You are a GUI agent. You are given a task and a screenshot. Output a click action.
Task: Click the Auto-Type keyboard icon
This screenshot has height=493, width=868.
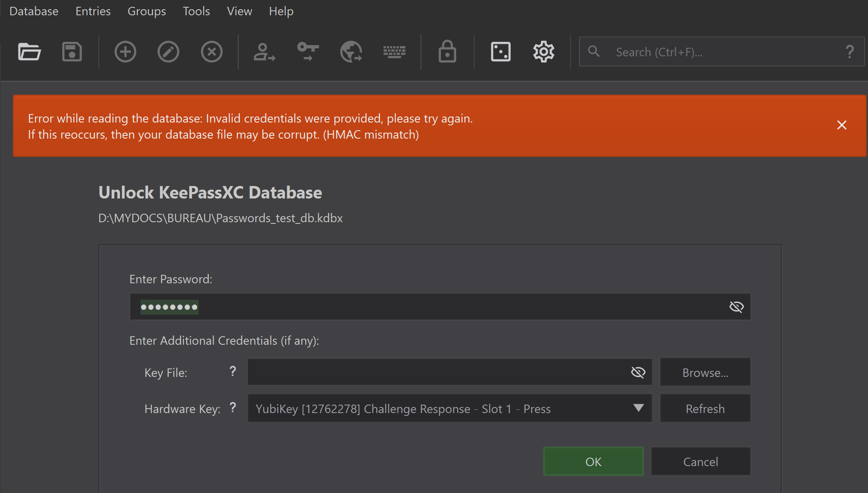coord(394,52)
